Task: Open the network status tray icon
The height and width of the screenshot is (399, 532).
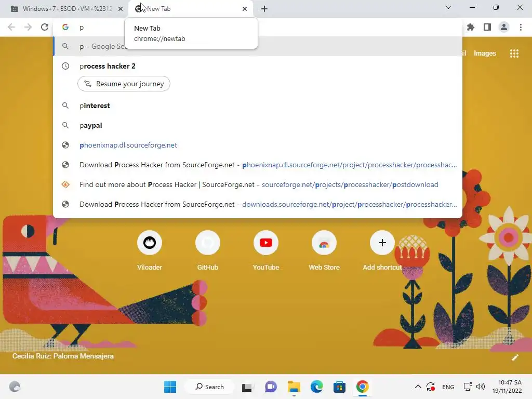Action: click(468, 387)
